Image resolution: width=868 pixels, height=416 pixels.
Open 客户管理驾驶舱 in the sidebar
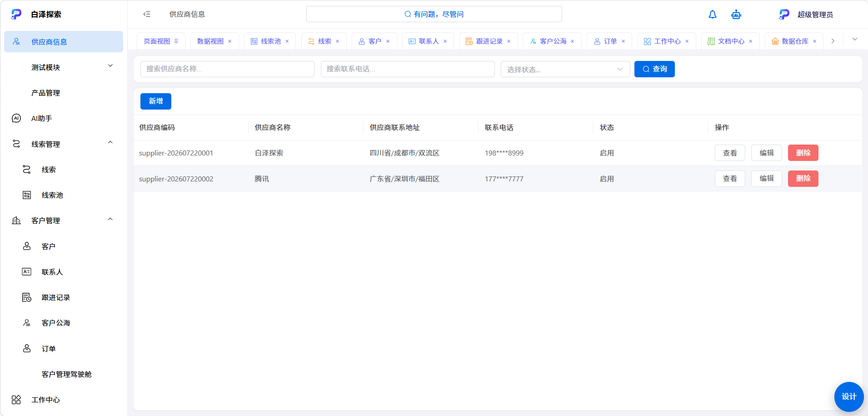point(66,374)
